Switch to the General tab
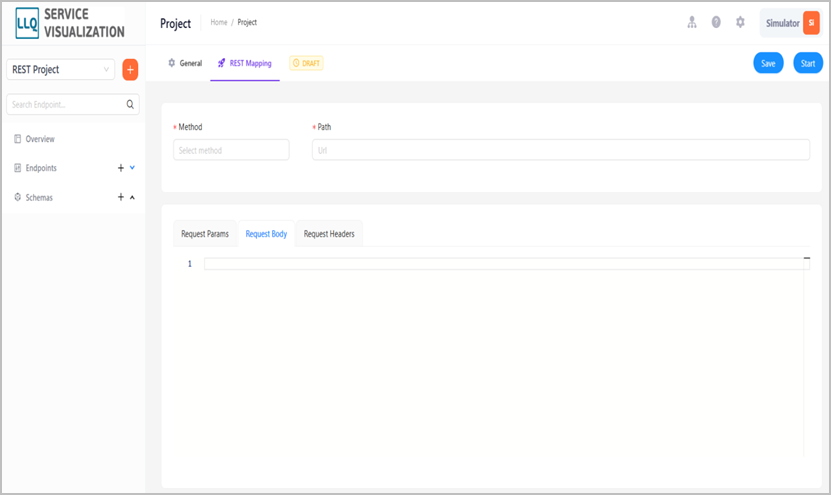 click(185, 63)
